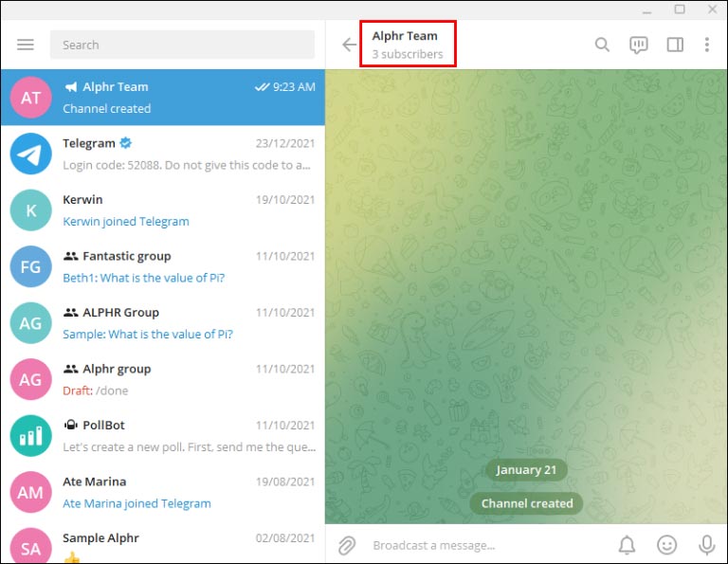Click the search magnifier icon in channel header
This screenshot has width=728, height=564.
click(x=602, y=45)
